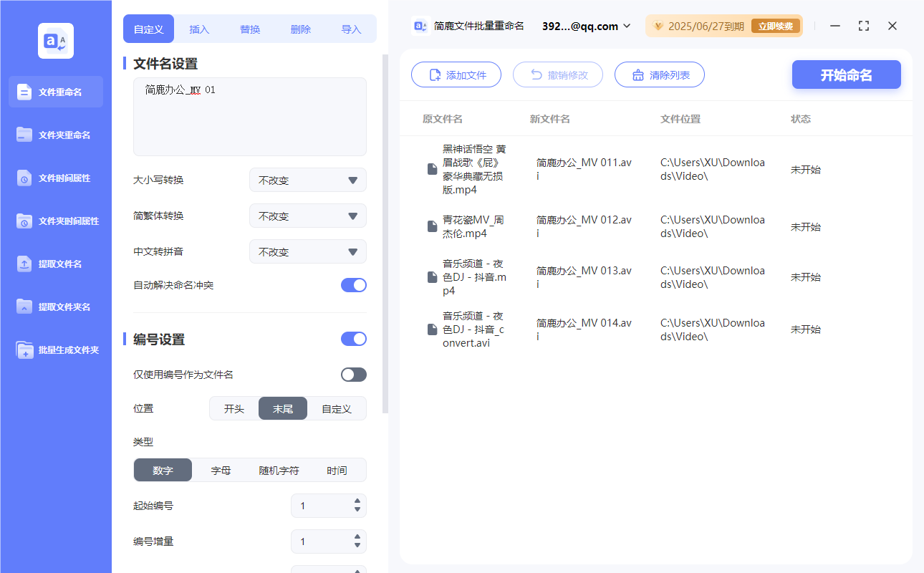
Task: Click the filename template input showing 简鹿办公_MV 01
Action: [249, 115]
